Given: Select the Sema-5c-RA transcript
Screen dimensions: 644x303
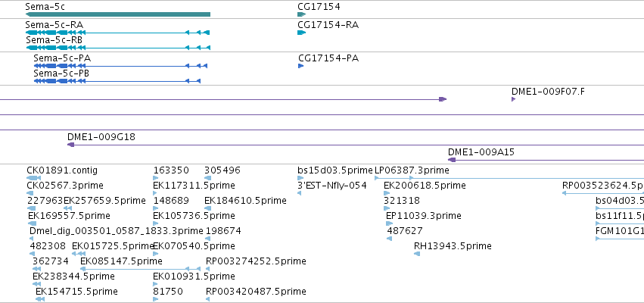Looking at the screenshot, I should 117,33.
